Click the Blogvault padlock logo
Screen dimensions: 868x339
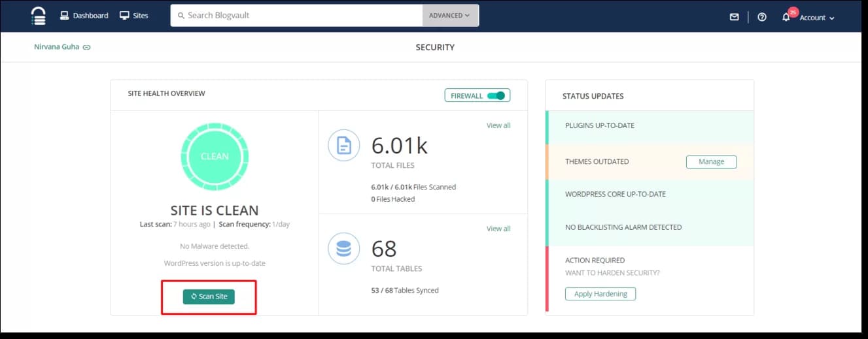pyautogui.click(x=39, y=16)
